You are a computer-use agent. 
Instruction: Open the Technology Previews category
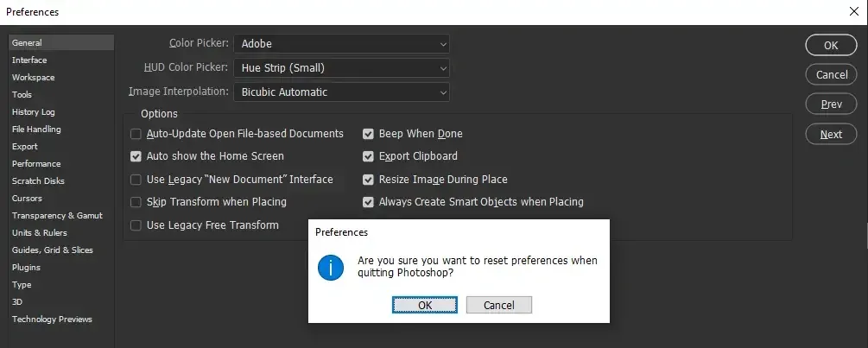[52, 320]
